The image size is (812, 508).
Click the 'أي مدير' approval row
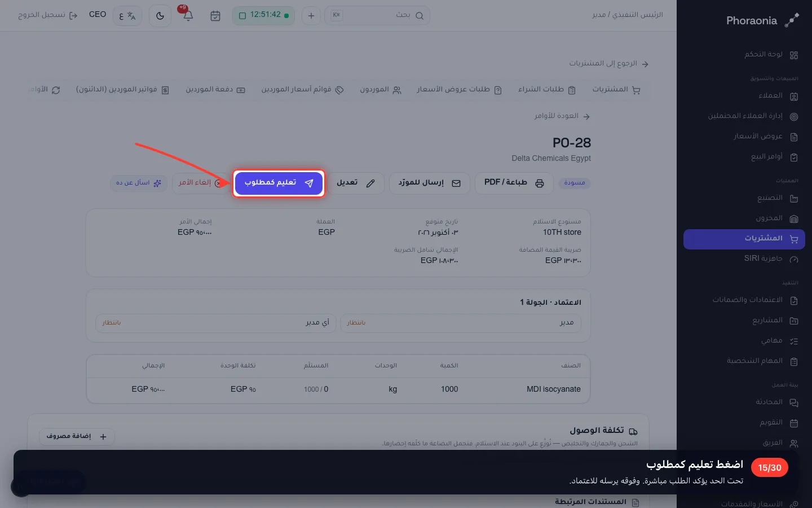216,323
